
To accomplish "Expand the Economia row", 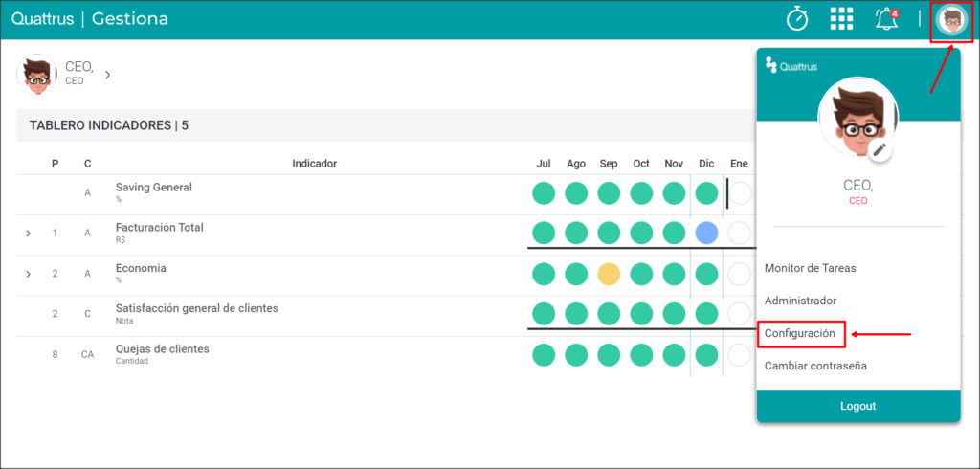I will coord(28,274).
